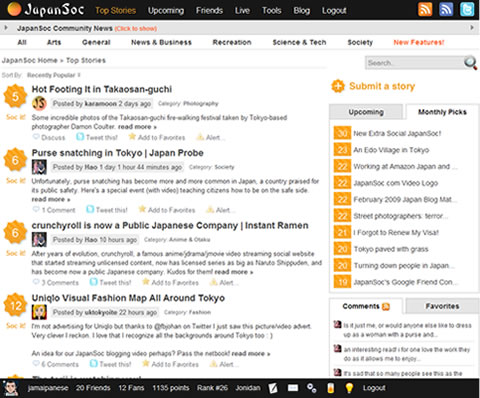
Task: Click right arrow on Community News bar
Action: pos(472,28)
